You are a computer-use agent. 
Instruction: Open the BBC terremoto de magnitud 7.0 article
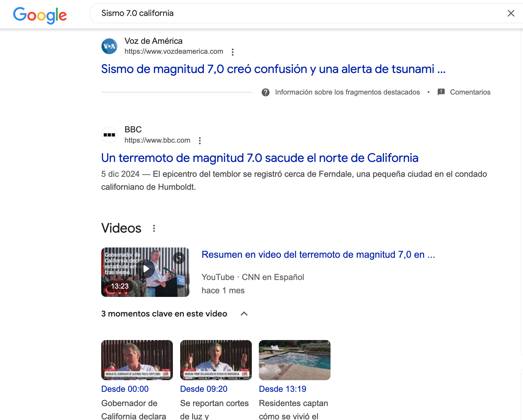click(260, 158)
